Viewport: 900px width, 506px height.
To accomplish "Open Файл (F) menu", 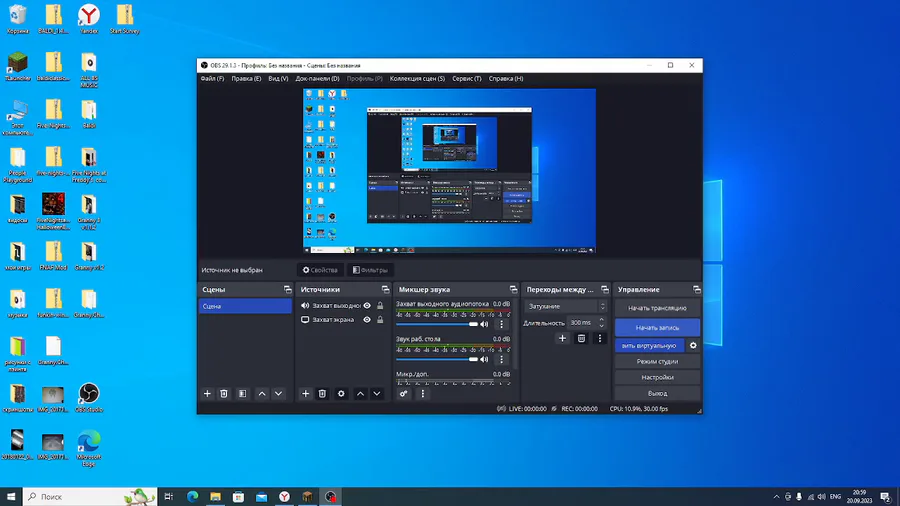I will pyautogui.click(x=212, y=79).
